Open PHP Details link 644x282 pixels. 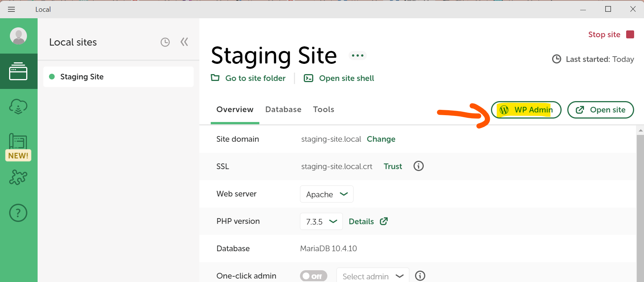point(368,222)
